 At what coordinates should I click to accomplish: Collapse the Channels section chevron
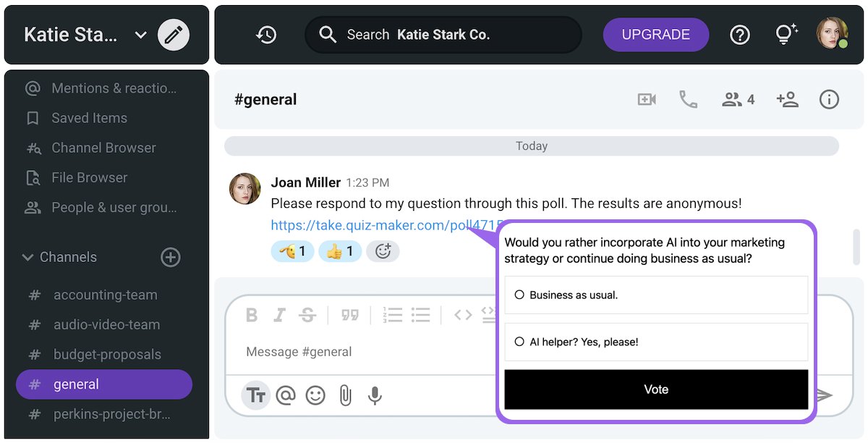click(27, 257)
